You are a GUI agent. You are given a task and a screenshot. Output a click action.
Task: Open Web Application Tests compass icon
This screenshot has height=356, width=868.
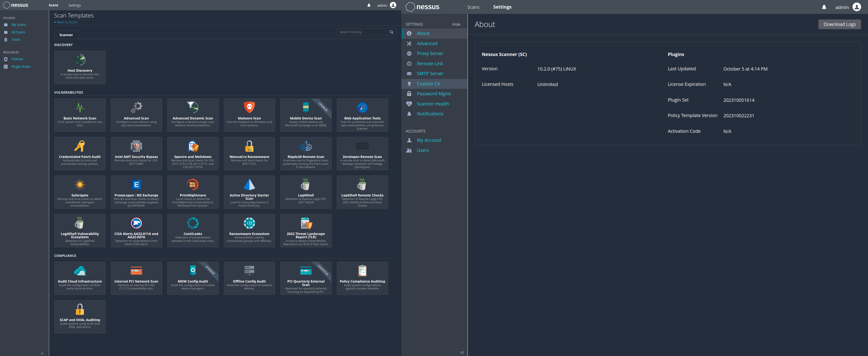pos(362,107)
